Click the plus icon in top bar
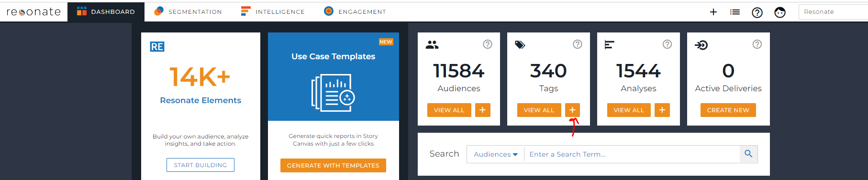868x180 pixels. point(713,12)
